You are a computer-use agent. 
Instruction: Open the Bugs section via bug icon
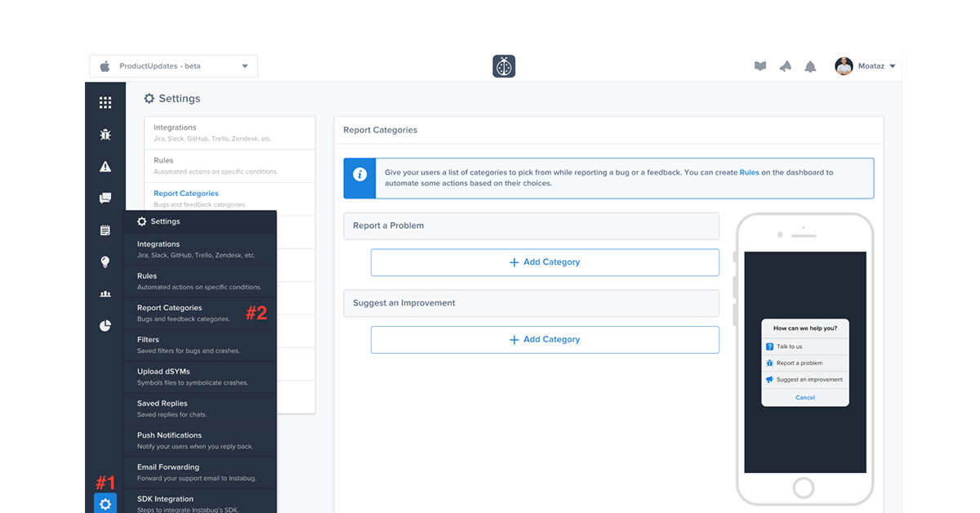(x=105, y=135)
